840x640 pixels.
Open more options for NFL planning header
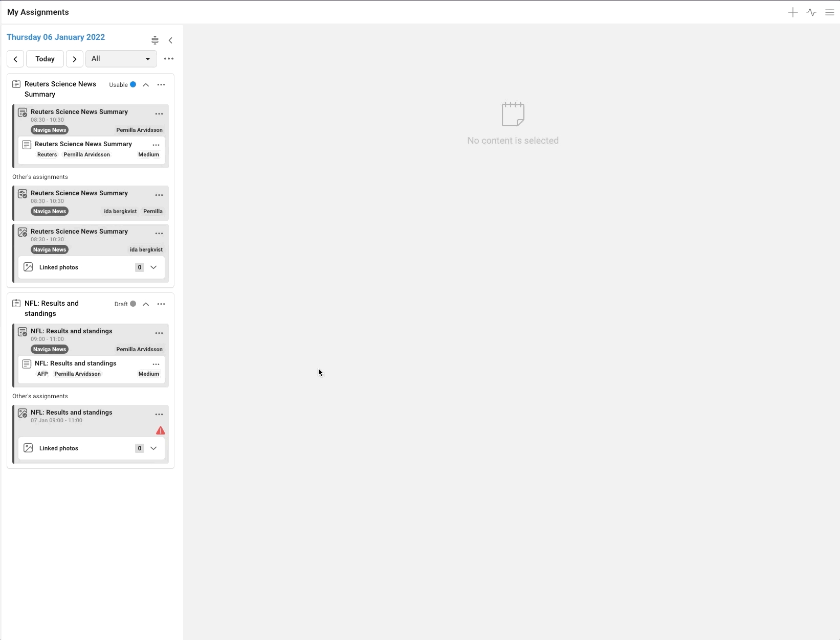click(161, 304)
